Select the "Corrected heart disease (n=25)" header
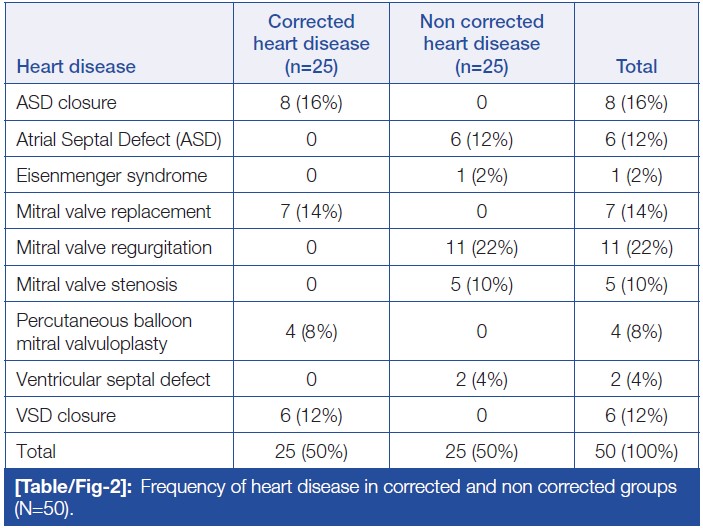 click(311, 44)
